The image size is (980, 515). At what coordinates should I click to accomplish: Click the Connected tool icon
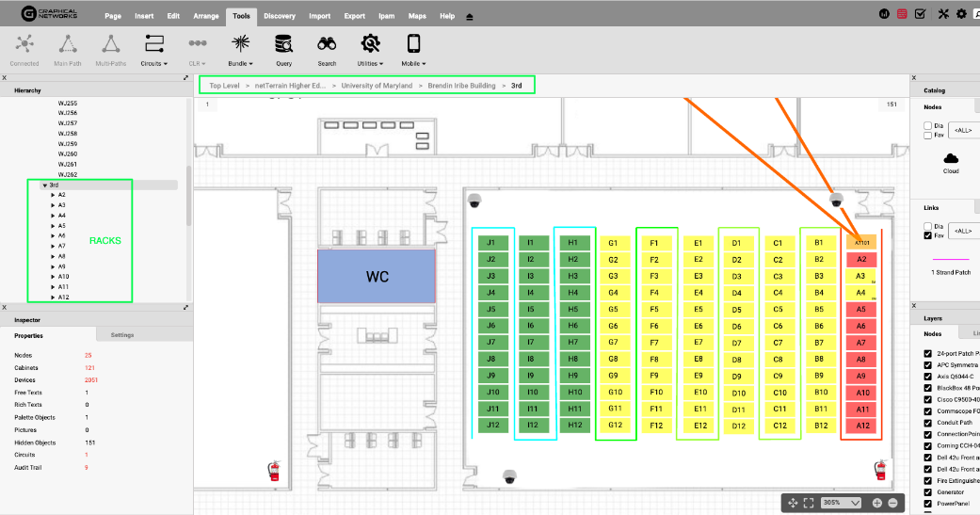[x=24, y=48]
